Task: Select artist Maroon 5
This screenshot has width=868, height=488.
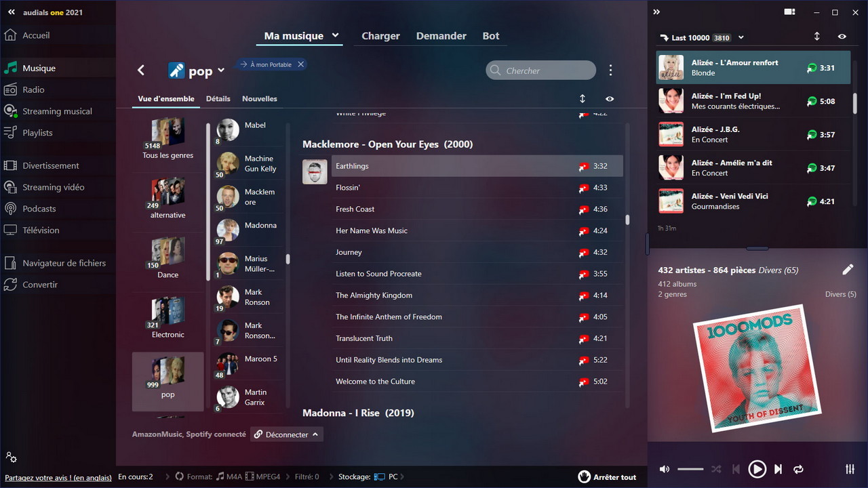Action: (248, 364)
